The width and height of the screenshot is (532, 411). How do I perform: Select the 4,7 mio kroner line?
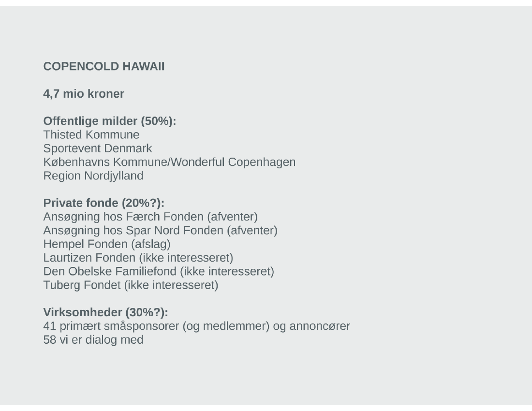(84, 94)
